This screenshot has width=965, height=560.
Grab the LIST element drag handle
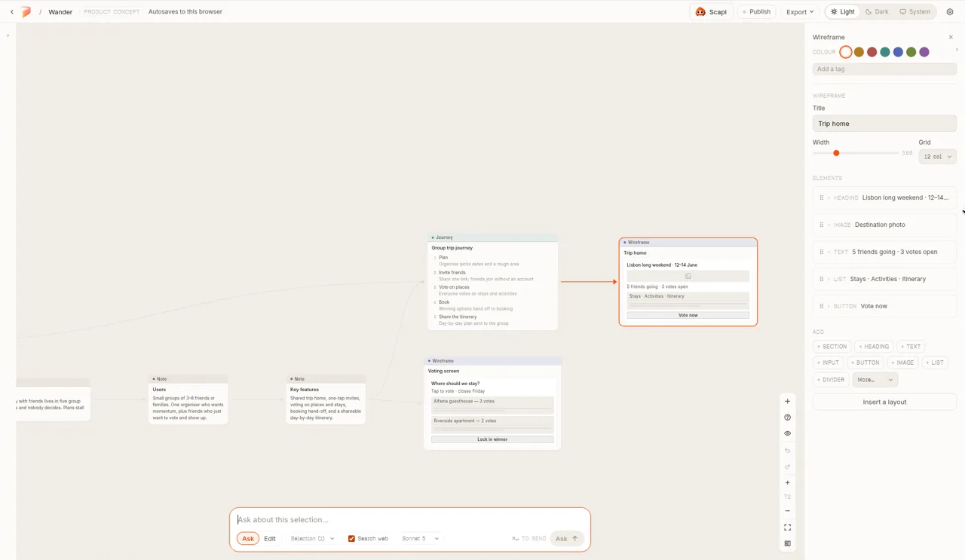coord(821,279)
